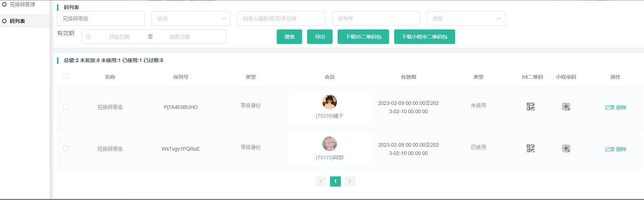Click the avatar of member 阿部
The image size is (644, 200).
329,144
